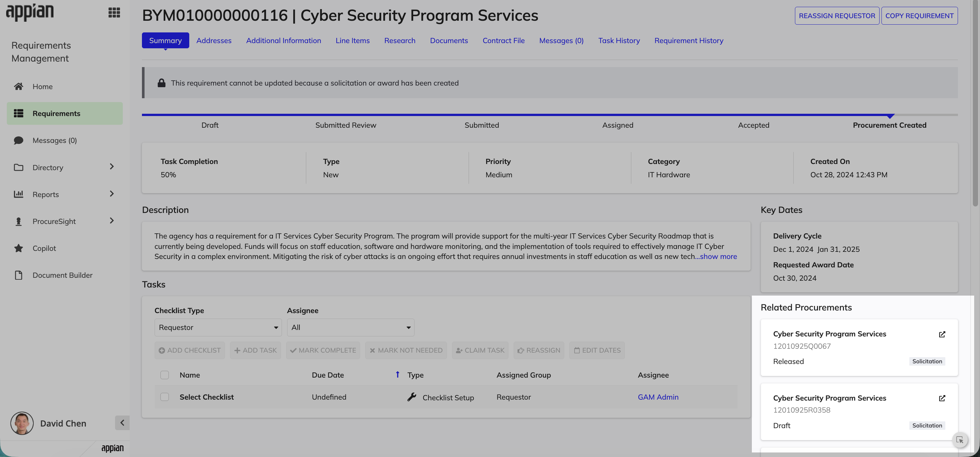Screen dimensions: 980x457
Task: Click the lock icon in the banner
Action: click(x=161, y=83)
